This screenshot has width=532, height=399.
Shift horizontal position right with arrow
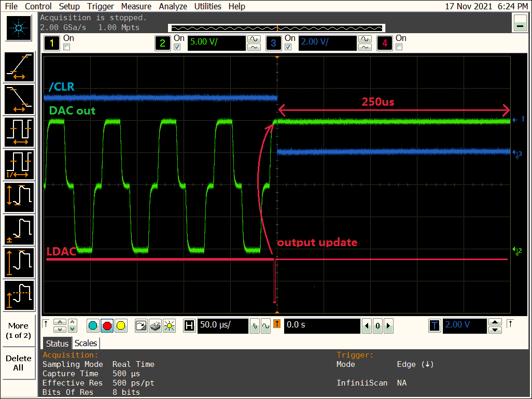[389, 326]
